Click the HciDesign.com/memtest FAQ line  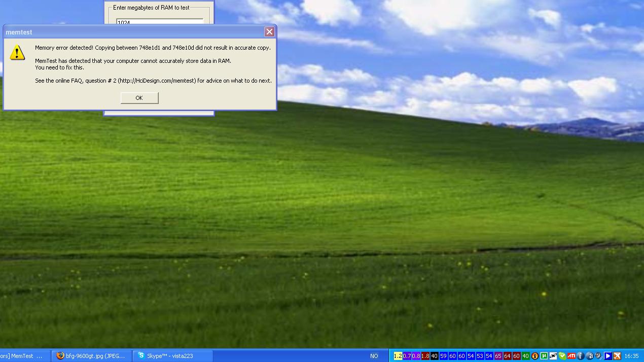(153, 81)
